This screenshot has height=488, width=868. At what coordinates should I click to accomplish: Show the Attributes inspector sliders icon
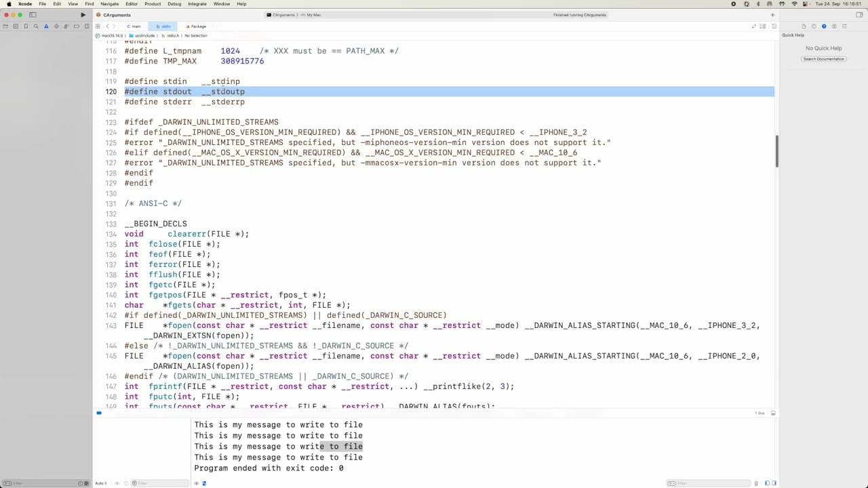844,26
